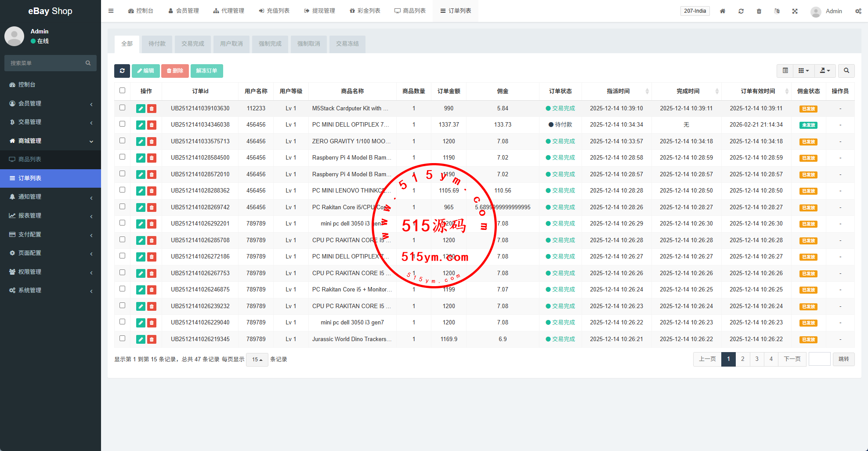Toggle the sidebar with the hamburger icon
This screenshot has height=451, width=868.
coord(111,11)
